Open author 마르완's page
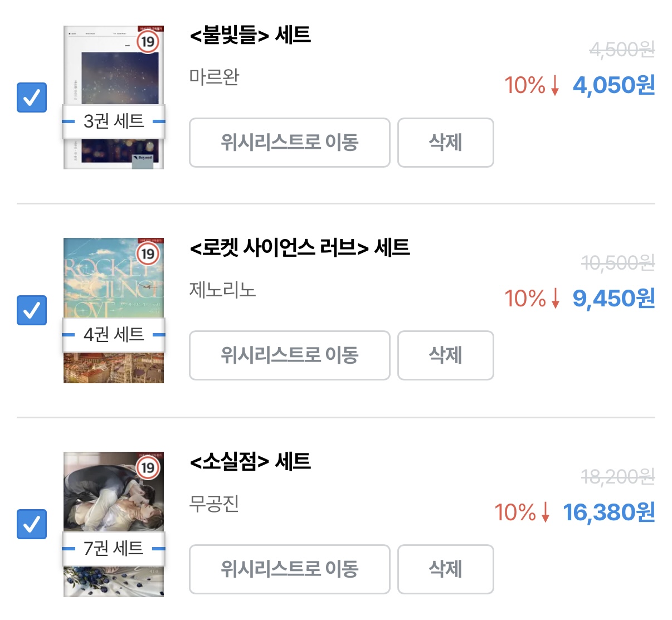The width and height of the screenshot is (672, 620). [x=214, y=76]
